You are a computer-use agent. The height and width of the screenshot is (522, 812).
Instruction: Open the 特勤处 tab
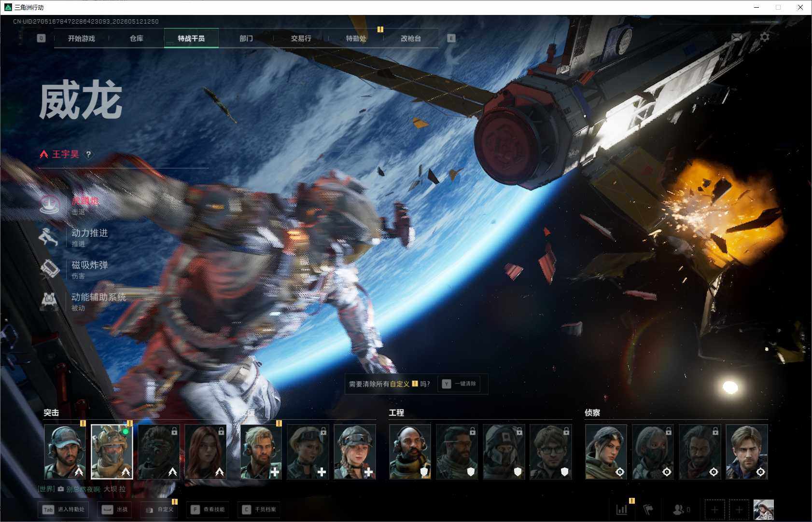(356, 38)
